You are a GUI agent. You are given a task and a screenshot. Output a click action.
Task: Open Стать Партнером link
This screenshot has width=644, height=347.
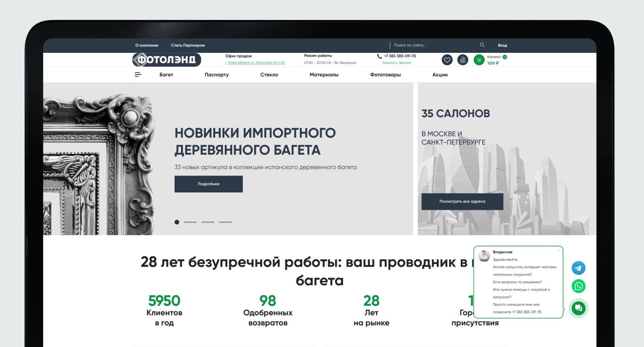click(188, 45)
